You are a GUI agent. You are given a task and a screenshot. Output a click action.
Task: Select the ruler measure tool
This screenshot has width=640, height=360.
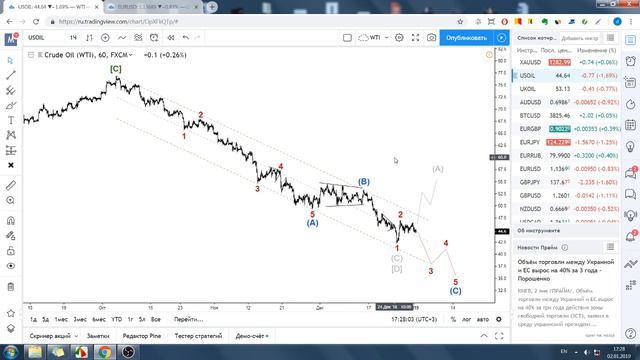click(11, 185)
